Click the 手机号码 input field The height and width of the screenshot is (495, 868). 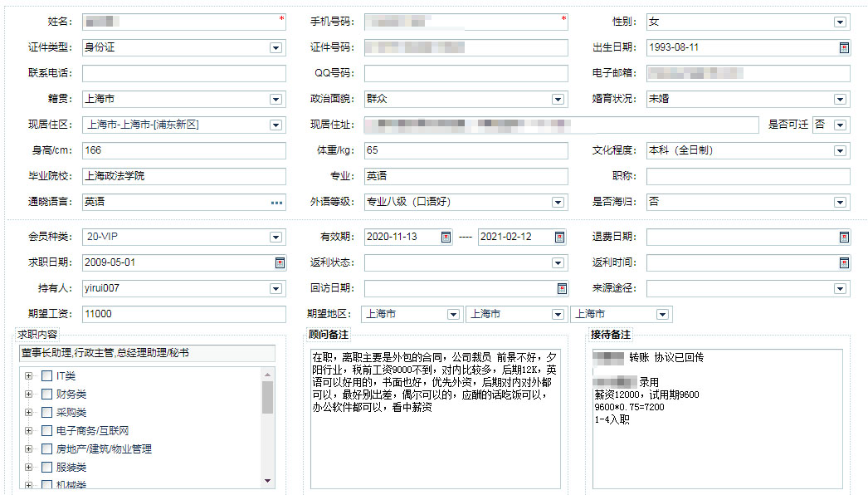pyautogui.click(x=466, y=22)
